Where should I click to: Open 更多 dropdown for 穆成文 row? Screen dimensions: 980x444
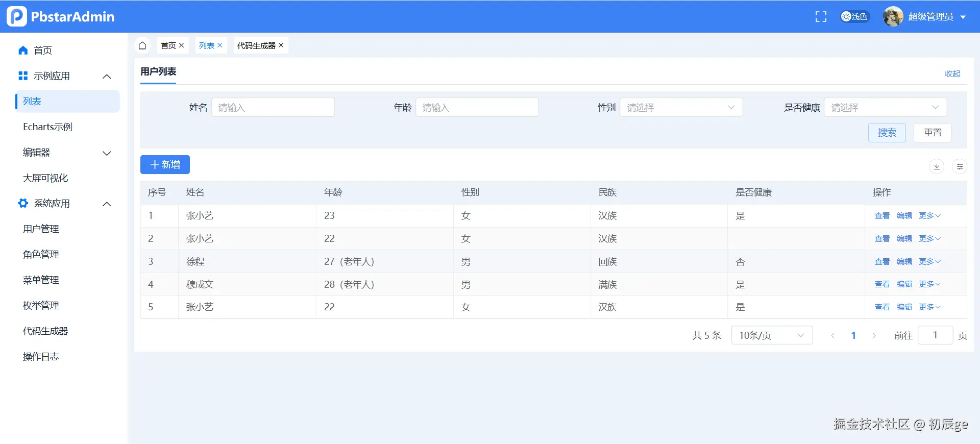pos(929,284)
